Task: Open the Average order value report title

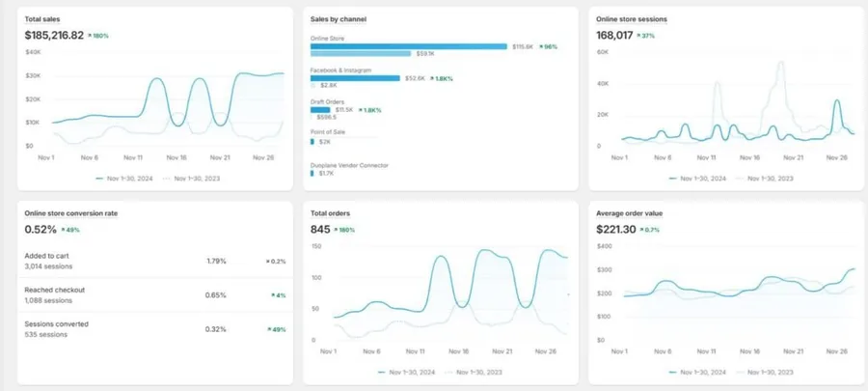Action: pyautogui.click(x=630, y=213)
